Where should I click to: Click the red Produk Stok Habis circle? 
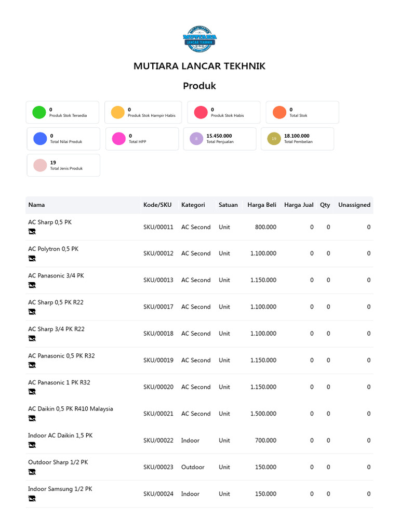click(x=201, y=112)
